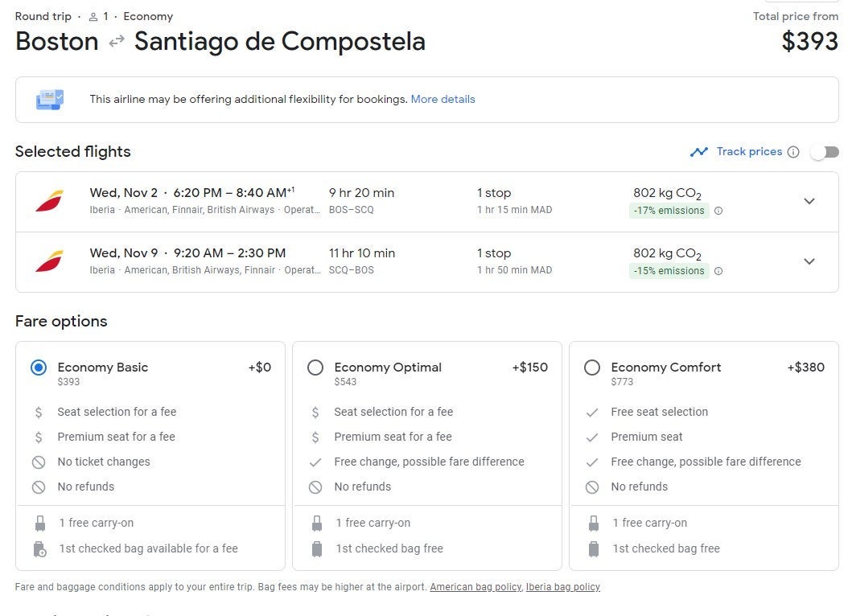This screenshot has height=616, width=848.
Task: Open the More details flexibility link
Action: 443,100
